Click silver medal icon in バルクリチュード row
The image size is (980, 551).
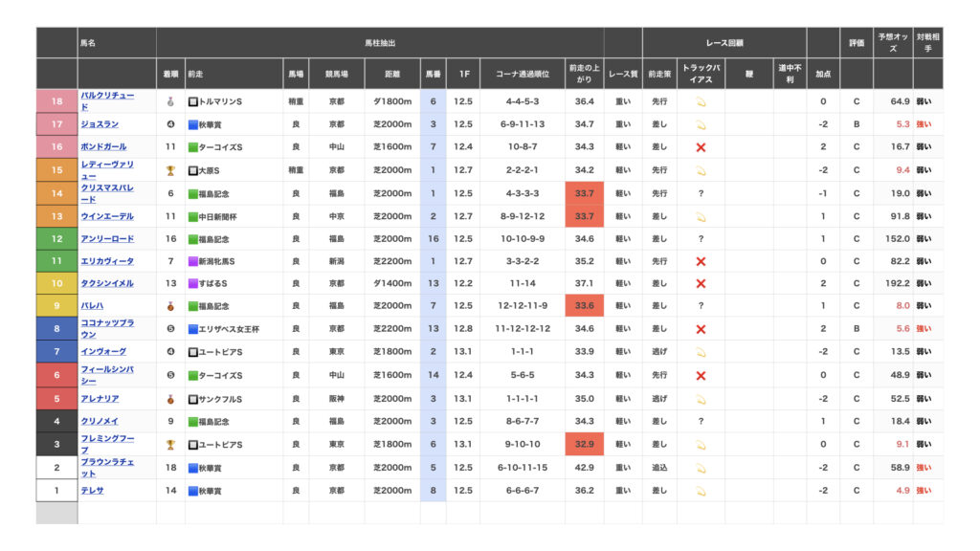pos(171,101)
